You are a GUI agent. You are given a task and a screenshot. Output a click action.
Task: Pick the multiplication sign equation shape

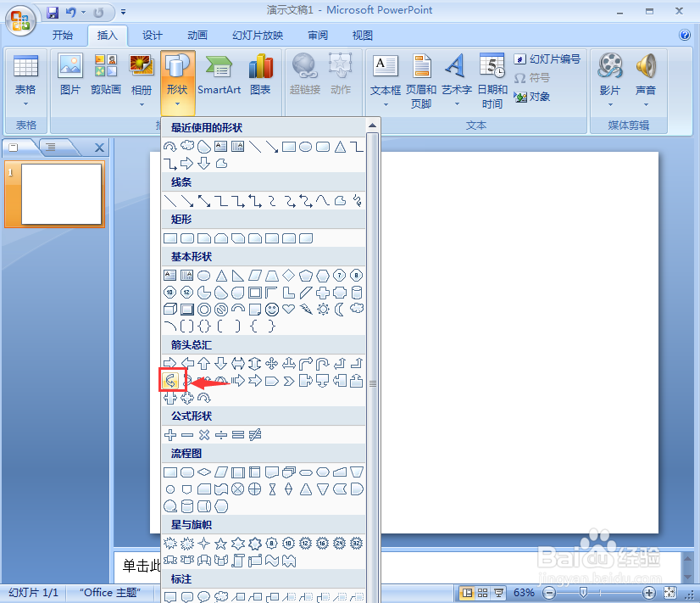tap(204, 434)
